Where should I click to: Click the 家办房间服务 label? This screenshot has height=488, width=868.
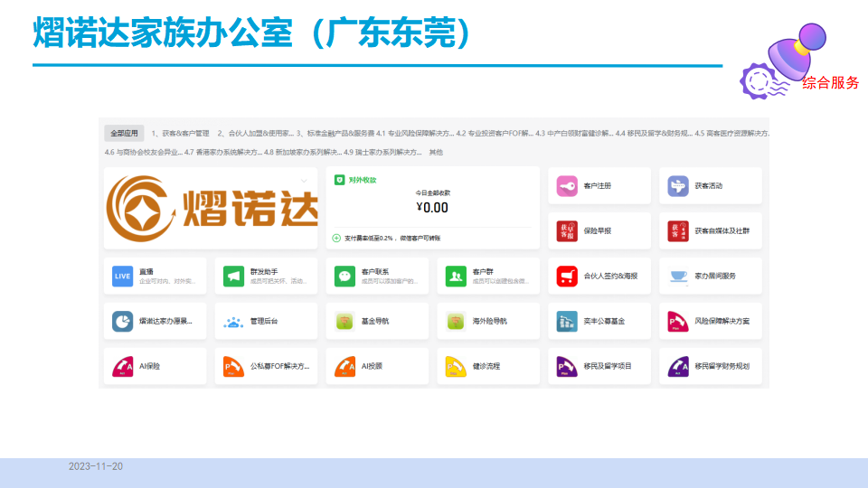point(715,277)
